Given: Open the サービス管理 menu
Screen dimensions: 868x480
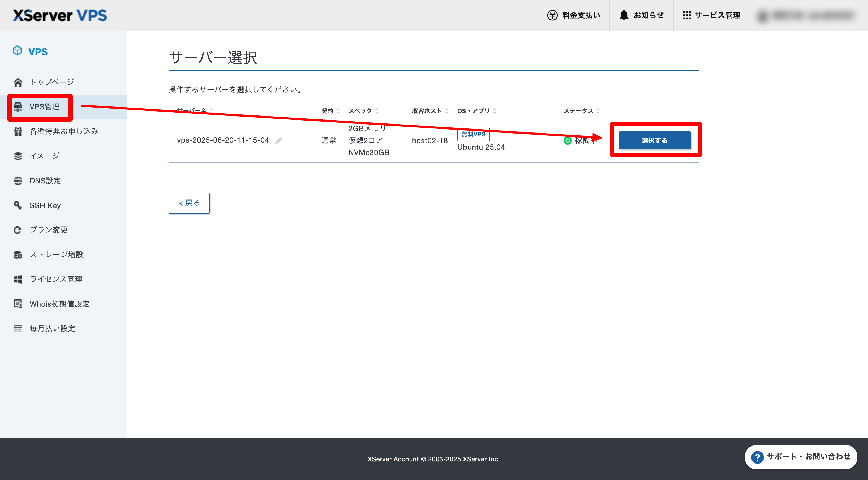Looking at the screenshot, I should pos(711,15).
